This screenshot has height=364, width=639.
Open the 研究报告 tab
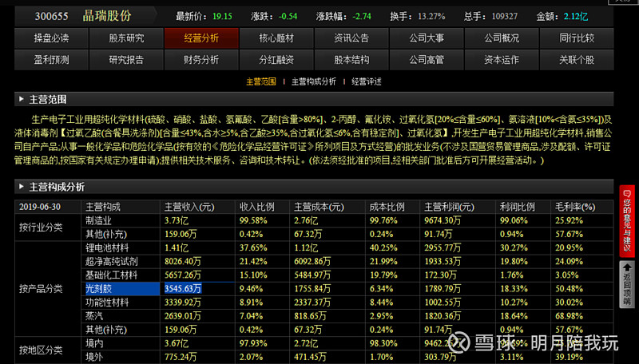click(x=126, y=60)
